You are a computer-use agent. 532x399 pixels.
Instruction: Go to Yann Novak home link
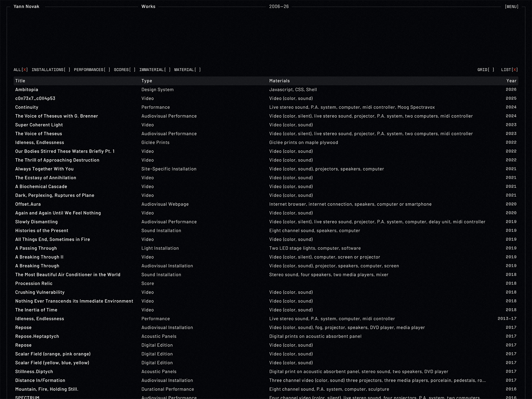(x=26, y=7)
